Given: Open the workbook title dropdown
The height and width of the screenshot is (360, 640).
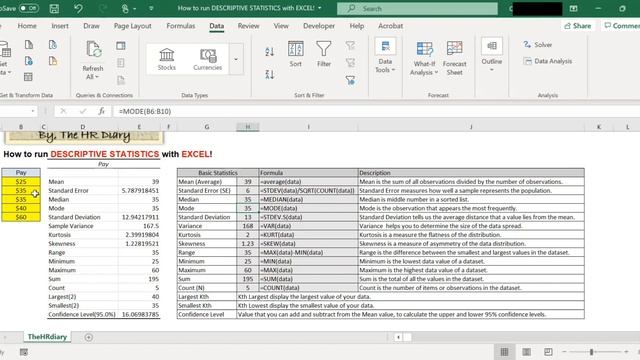Looking at the screenshot, I should tap(320, 8).
